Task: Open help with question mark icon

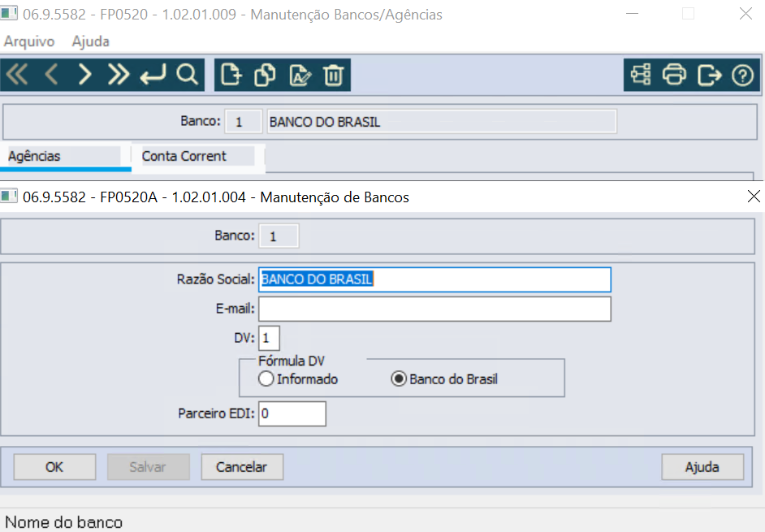Action: [x=742, y=76]
